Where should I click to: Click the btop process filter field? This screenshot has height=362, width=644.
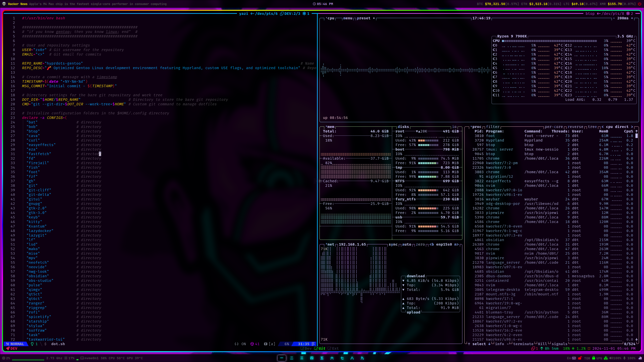coord(493,127)
